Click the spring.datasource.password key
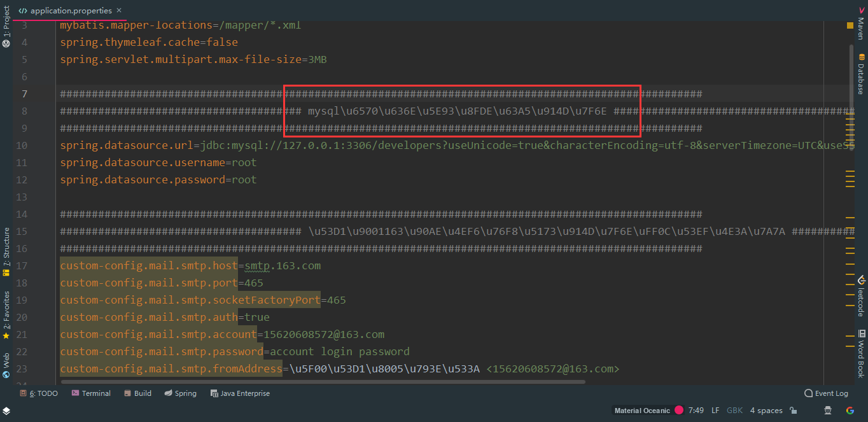This screenshot has width=868, height=422. coord(143,180)
